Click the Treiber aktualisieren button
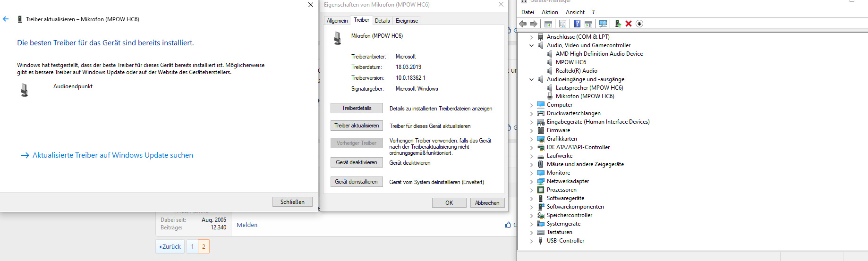This screenshot has height=261, width=868. coord(357,126)
